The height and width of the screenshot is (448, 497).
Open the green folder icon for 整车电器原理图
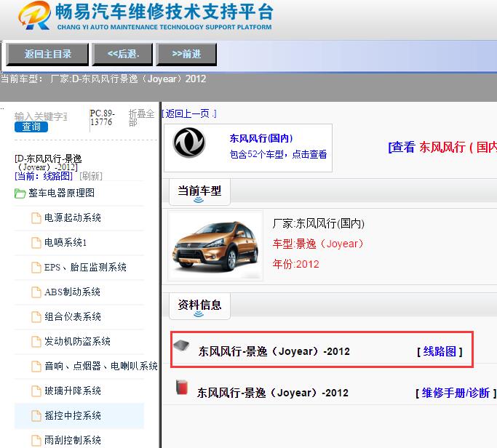(x=20, y=193)
